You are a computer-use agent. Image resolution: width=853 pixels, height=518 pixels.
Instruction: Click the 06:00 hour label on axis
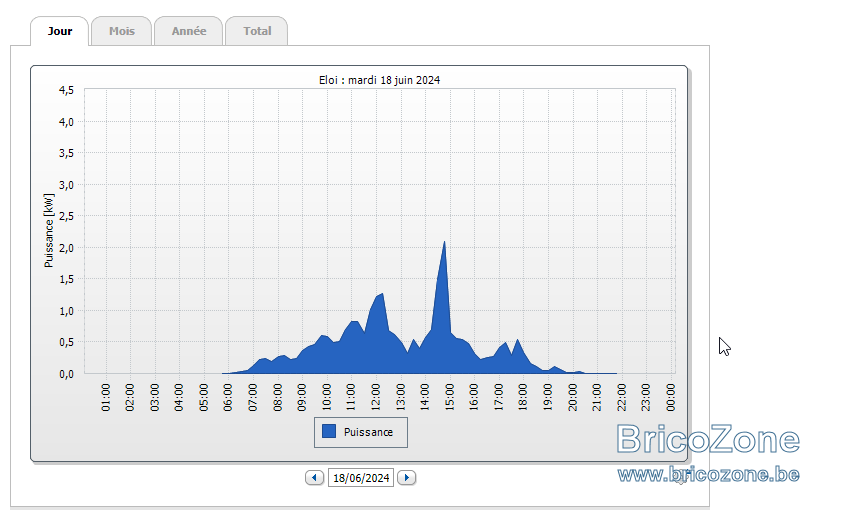point(227,397)
